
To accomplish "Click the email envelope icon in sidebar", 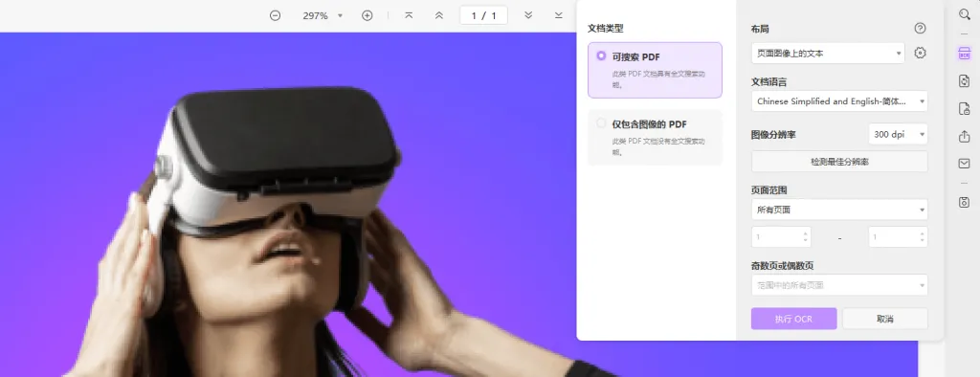I will [x=965, y=164].
